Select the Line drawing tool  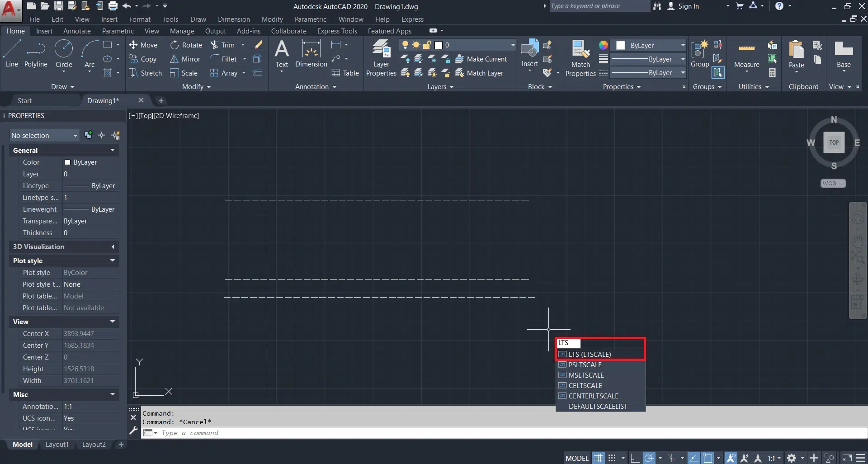pyautogui.click(x=12, y=53)
